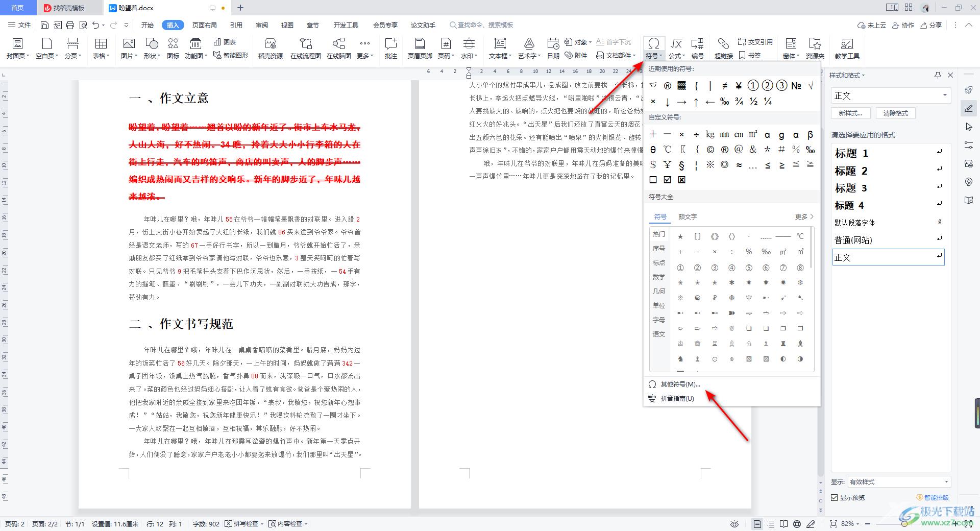Open teaching tools (教学工具)
Viewport: 980px width, 531px height.
click(847, 49)
